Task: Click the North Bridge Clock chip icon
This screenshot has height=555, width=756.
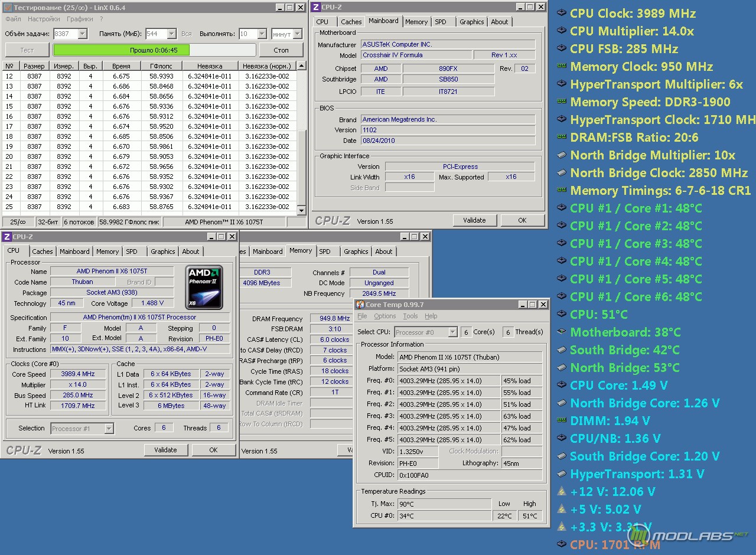Action: [562, 173]
